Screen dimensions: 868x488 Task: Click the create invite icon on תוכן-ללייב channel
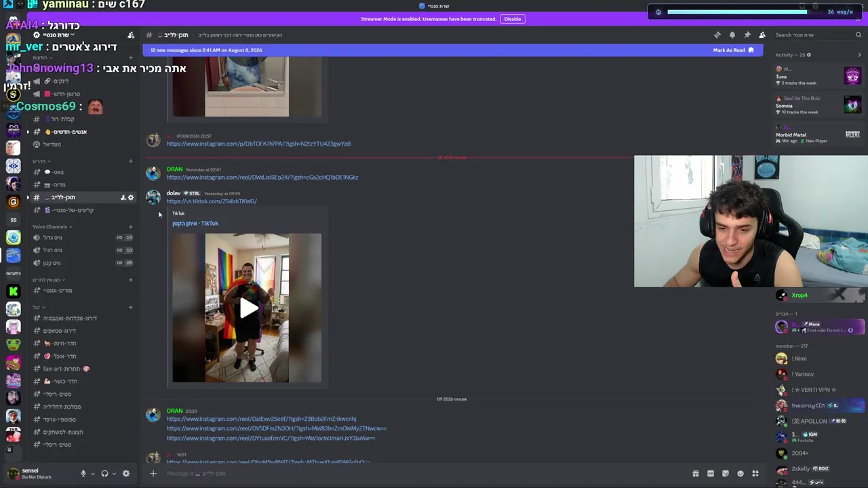(x=123, y=198)
